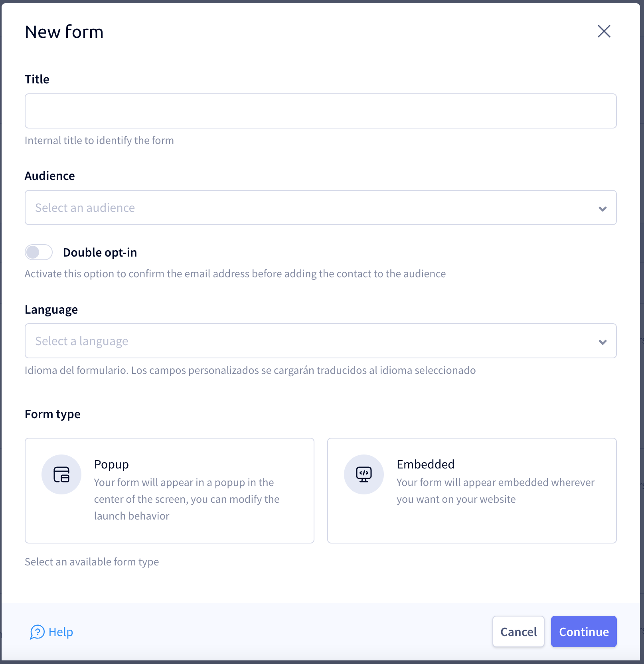Click the Cancel button
This screenshot has width=644, height=664.
click(x=518, y=631)
